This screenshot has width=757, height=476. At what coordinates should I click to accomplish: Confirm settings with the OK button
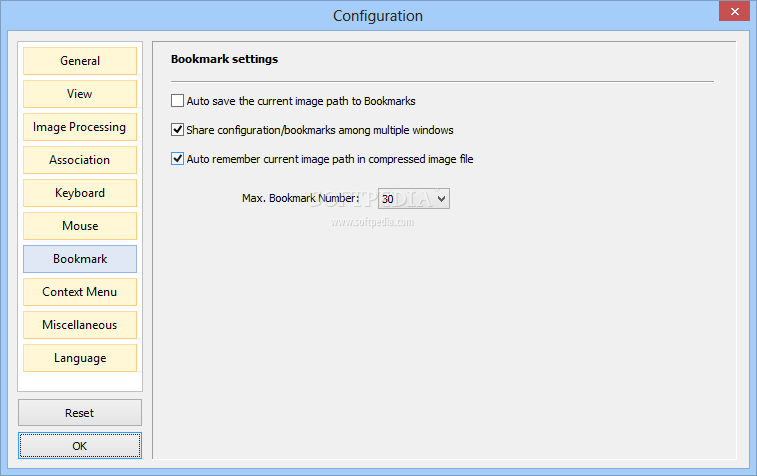pos(80,446)
